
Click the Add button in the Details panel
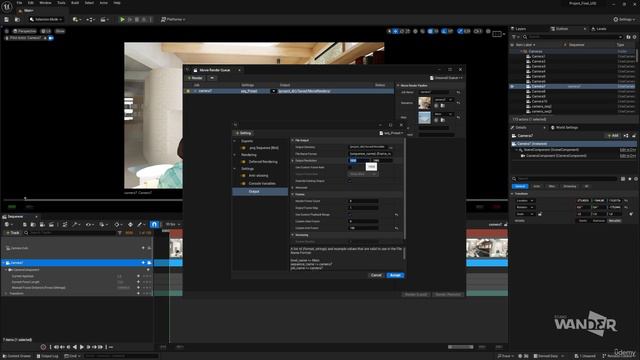coord(613,136)
